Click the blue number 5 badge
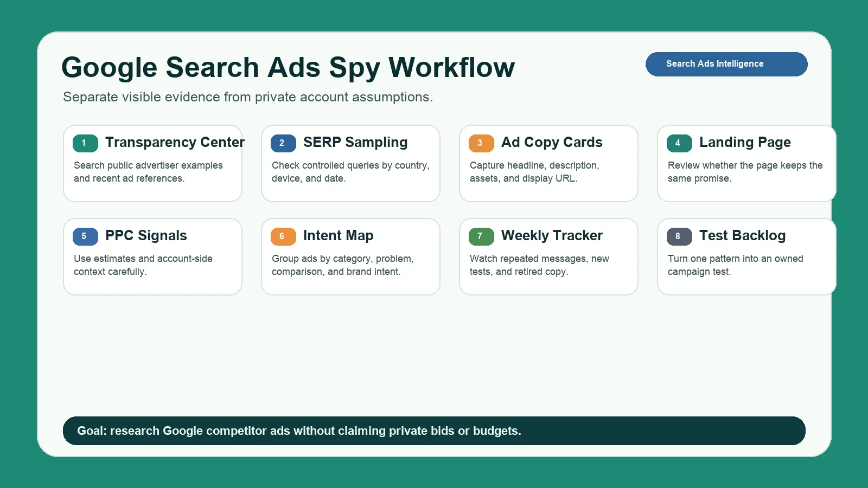Image resolution: width=868 pixels, height=488 pixels. [85, 236]
